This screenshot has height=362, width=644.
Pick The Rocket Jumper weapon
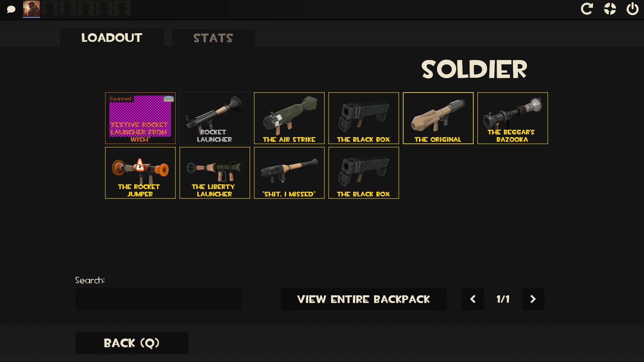tap(140, 173)
